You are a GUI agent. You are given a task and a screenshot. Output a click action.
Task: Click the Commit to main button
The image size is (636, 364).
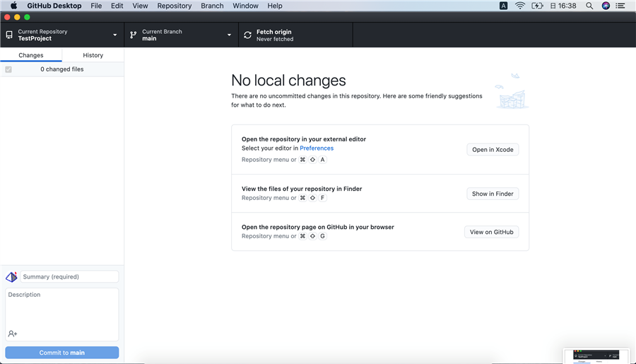[x=62, y=353]
